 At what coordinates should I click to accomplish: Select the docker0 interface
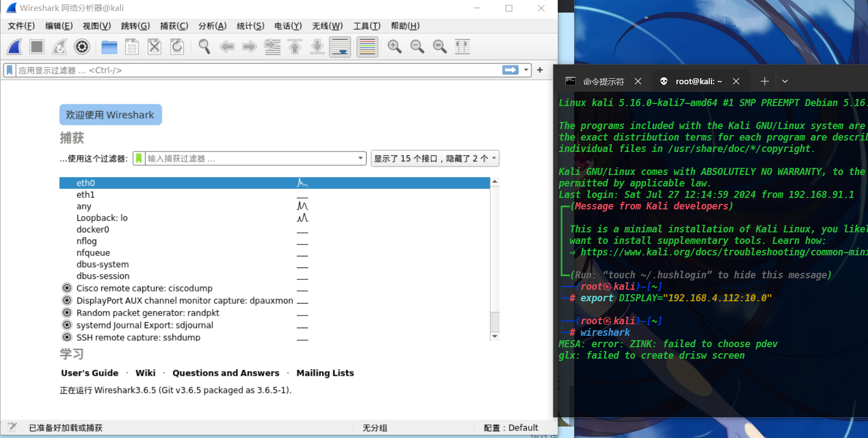pos(275,229)
